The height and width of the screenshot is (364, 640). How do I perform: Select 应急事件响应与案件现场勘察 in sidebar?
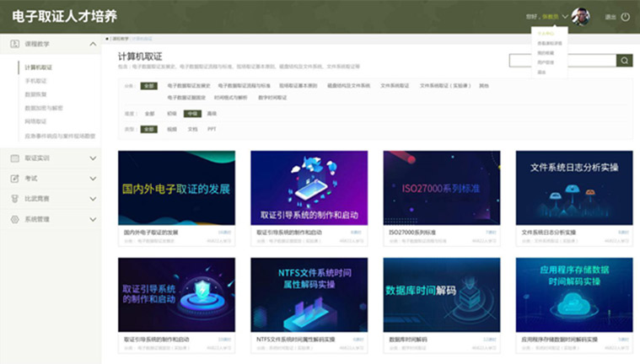60,136
